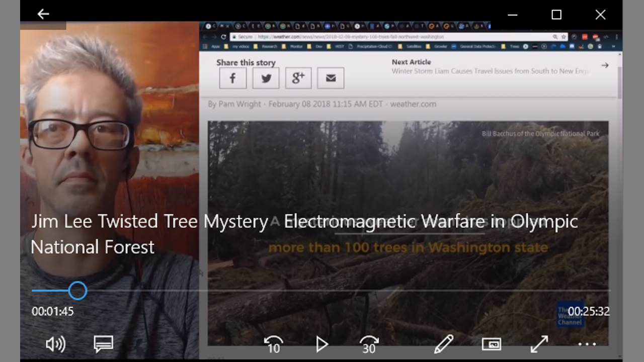Share story via email icon

(331, 78)
